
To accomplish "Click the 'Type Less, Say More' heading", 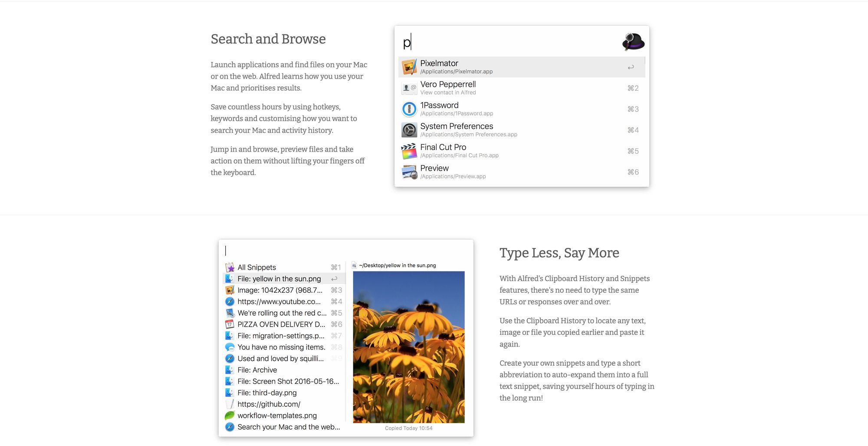I will [559, 253].
